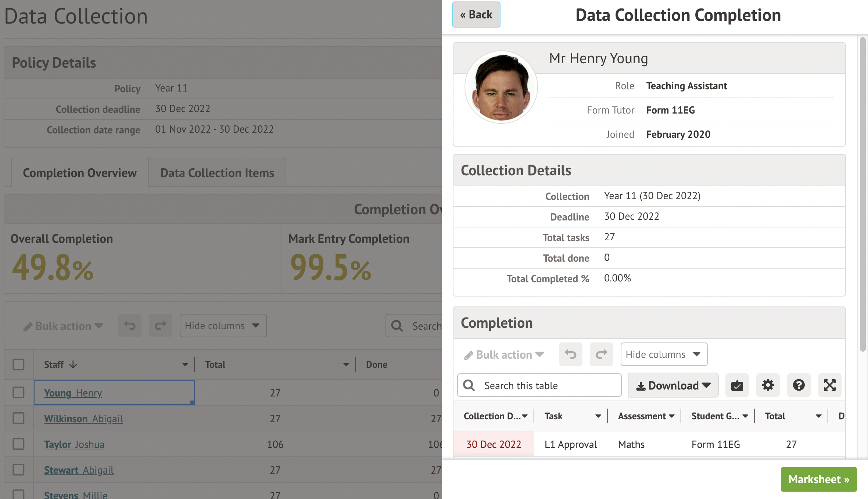The height and width of the screenshot is (499, 868).
Task: Click the help question mark icon
Action: coord(799,385)
